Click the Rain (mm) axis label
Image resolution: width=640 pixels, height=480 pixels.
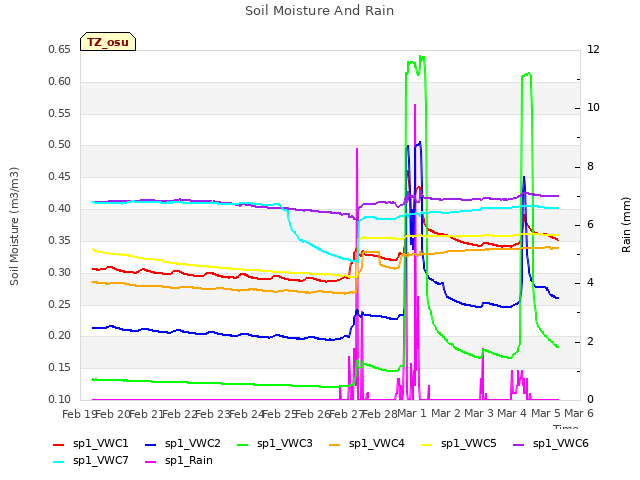pos(626,225)
